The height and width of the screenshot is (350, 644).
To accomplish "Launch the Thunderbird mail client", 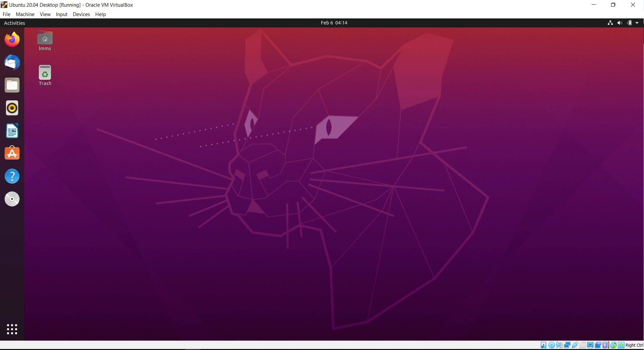I will [x=12, y=62].
